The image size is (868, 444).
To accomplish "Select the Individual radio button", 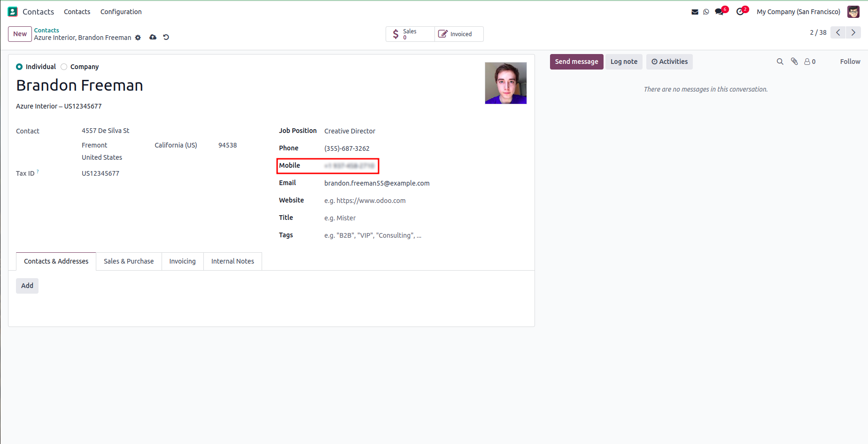I will 19,67.
